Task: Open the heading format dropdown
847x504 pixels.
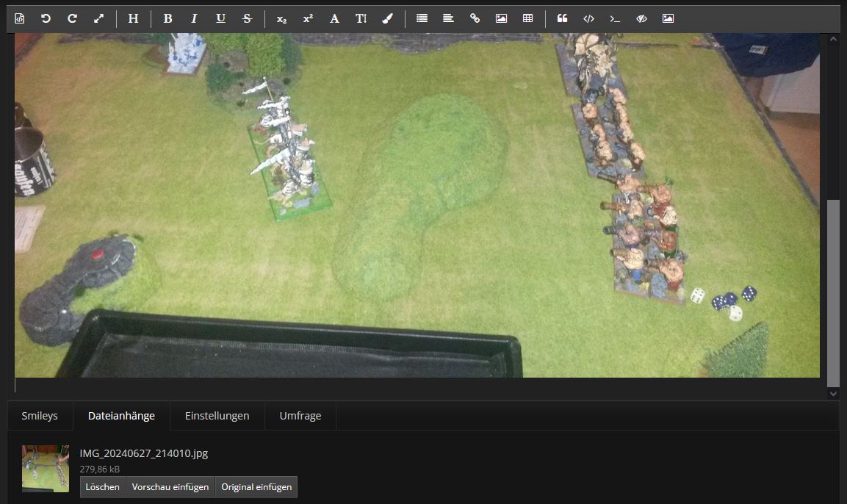Action: tap(133, 18)
